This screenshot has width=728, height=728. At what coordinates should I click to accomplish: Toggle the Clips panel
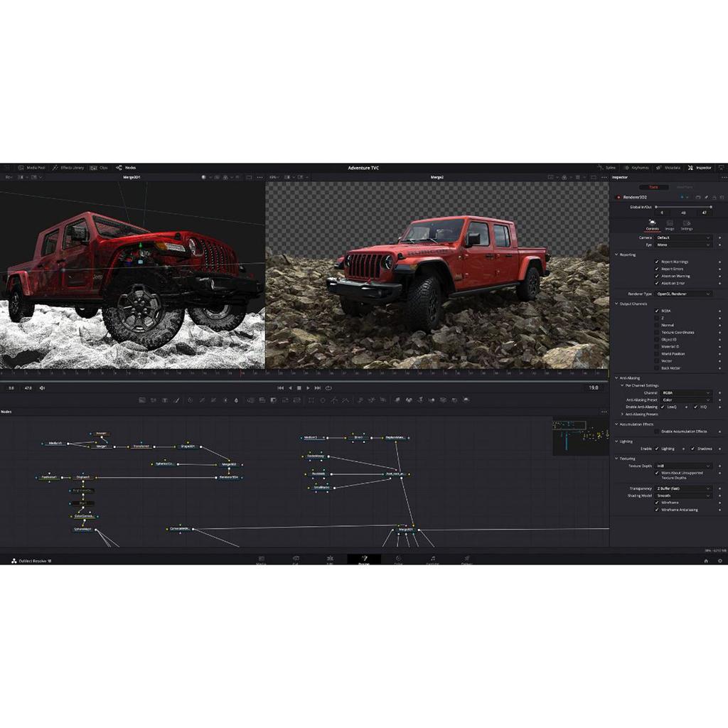pyautogui.click(x=99, y=168)
